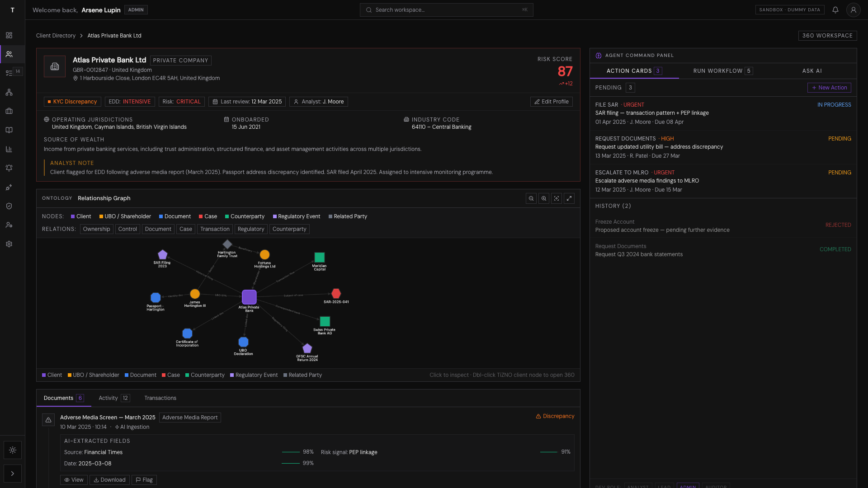The width and height of the screenshot is (868, 488).
Task: Collapse the sidebar using the bottom chevron
Action: tap(13, 474)
